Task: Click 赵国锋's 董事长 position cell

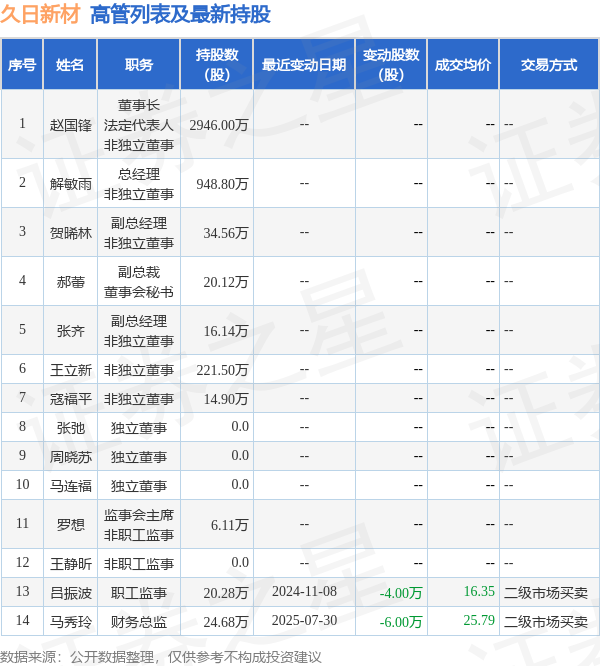Action: point(139,125)
